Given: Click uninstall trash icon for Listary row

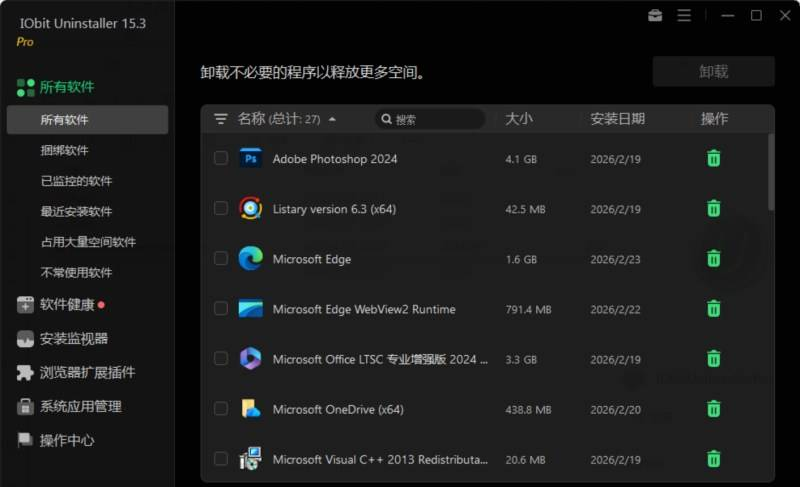Looking at the screenshot, I should [713, 208].
